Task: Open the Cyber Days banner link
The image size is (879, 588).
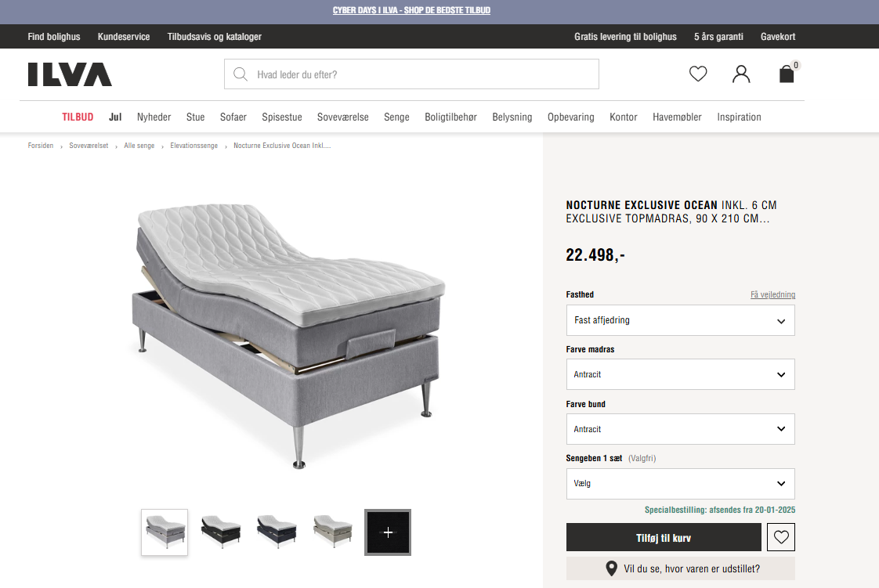Action: (x=411, y=10)
